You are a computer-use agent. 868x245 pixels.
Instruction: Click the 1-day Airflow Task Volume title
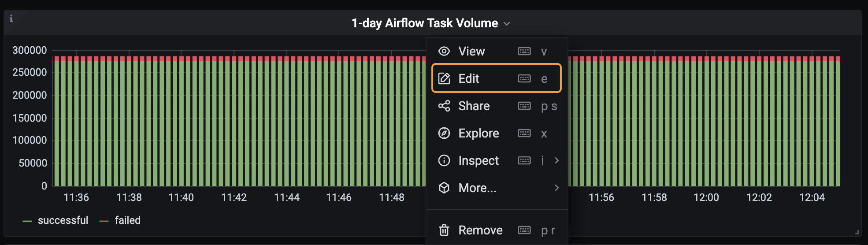click(x=424, y=23)
